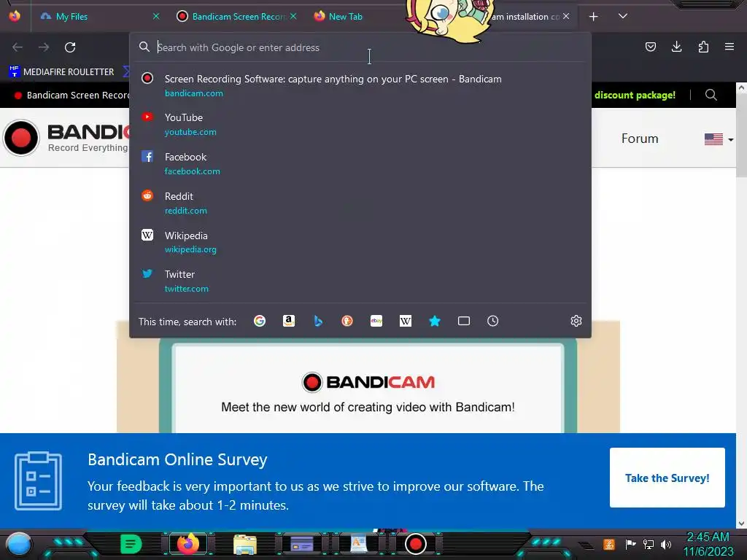Select the Facebook suggestion
Viewport: 747px width, 560px height.
(360, 163)
